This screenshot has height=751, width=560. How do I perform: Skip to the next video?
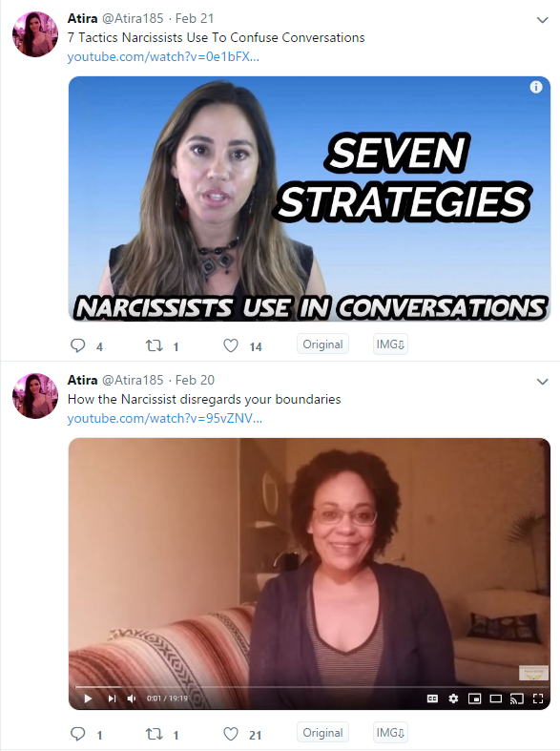point(112,699)
